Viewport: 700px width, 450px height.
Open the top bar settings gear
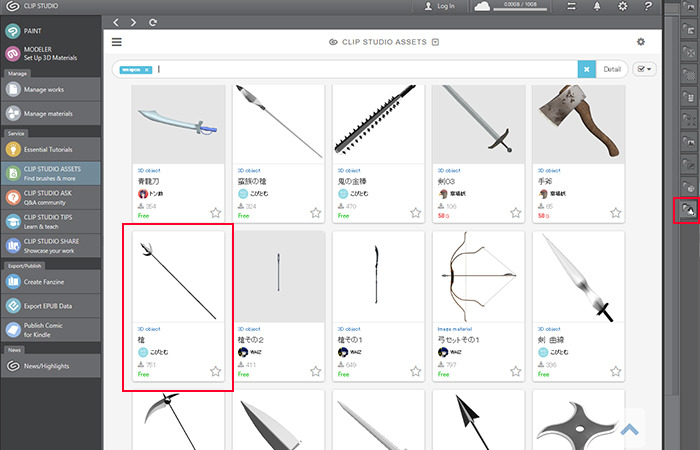[622, 6]
